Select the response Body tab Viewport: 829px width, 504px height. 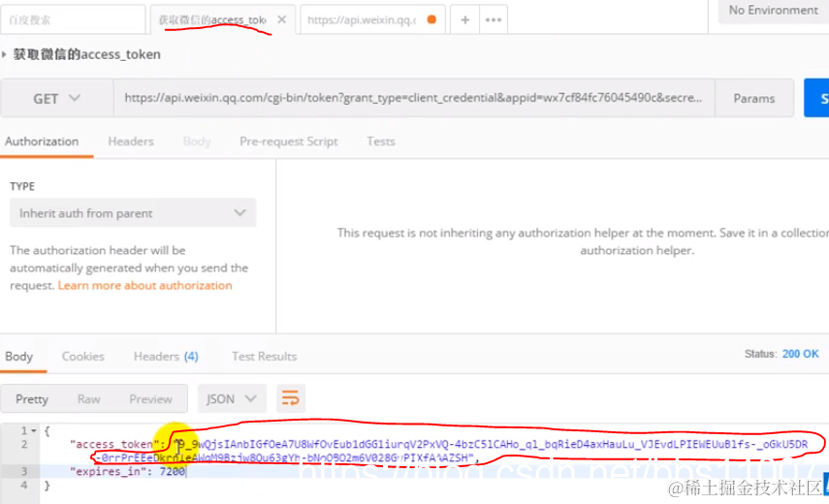pyautogui.click(x=19, y=357)
